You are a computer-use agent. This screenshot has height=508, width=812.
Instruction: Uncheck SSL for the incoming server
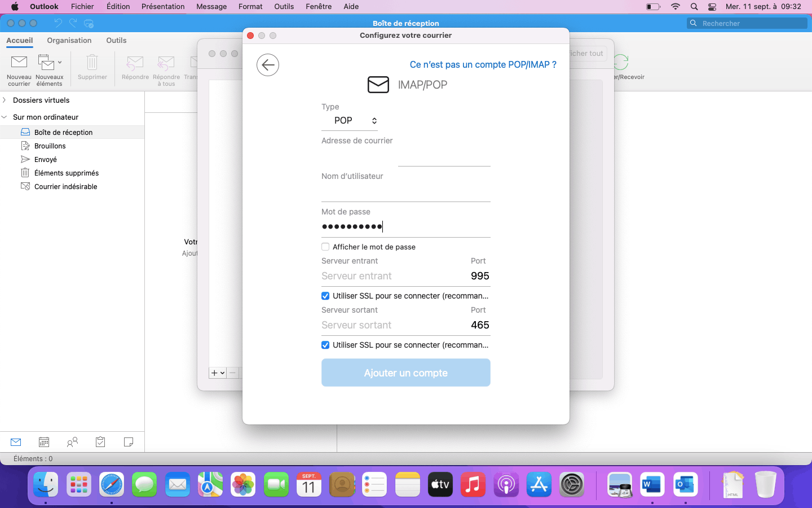[x=325, y=296]
